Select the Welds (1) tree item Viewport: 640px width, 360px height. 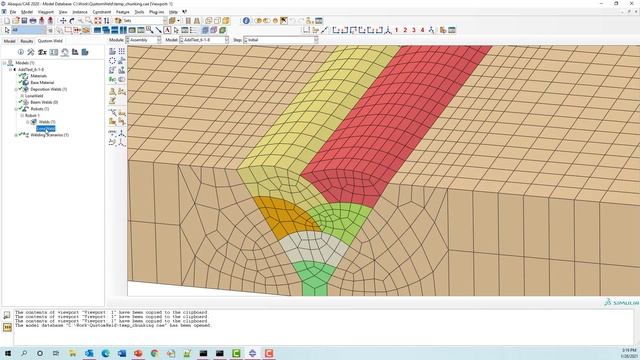tap(47, 122)
